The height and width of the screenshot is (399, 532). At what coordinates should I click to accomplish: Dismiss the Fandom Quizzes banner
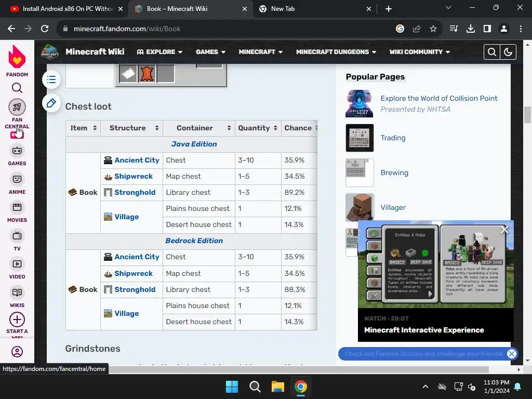click(512, 354)
